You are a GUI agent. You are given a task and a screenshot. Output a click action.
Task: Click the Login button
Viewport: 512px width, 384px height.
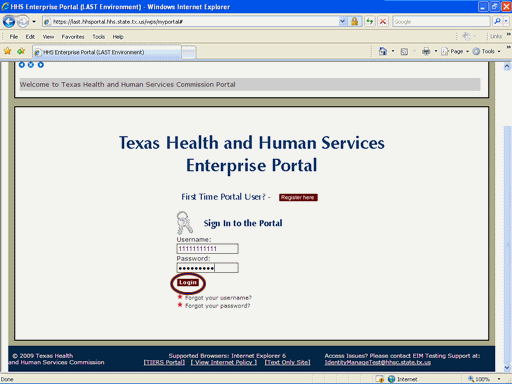coord(188,283)
